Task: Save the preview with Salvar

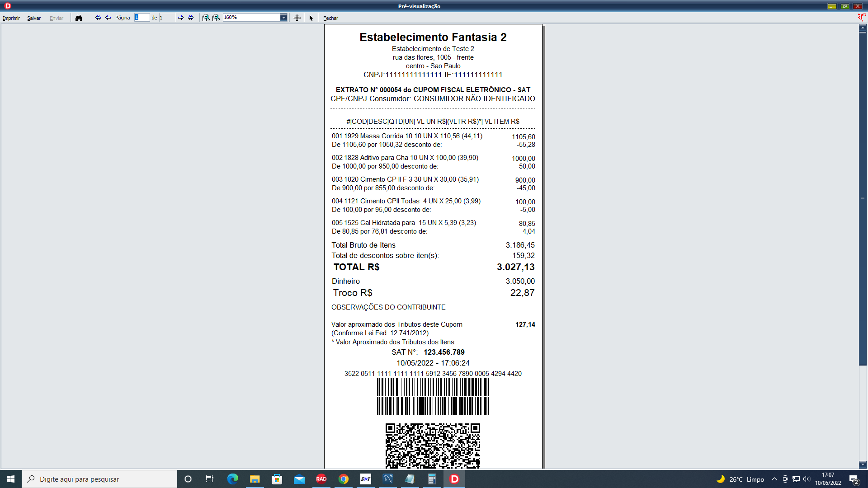Action: 34,18
